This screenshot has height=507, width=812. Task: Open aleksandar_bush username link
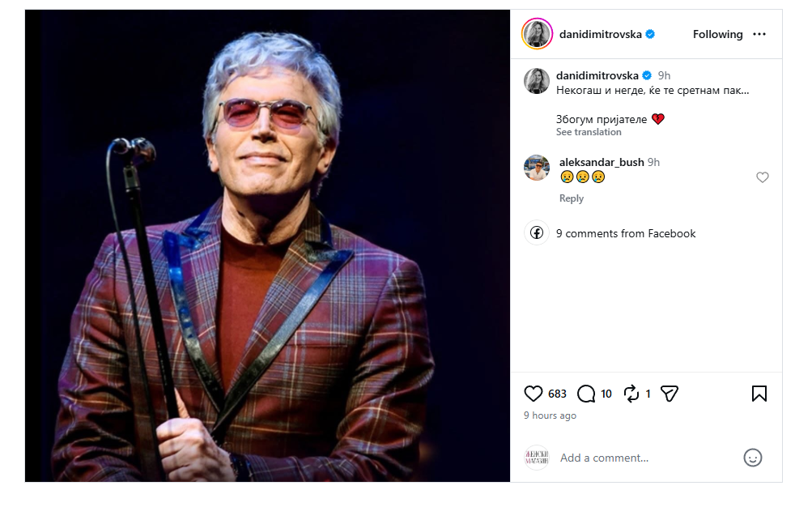602,162
